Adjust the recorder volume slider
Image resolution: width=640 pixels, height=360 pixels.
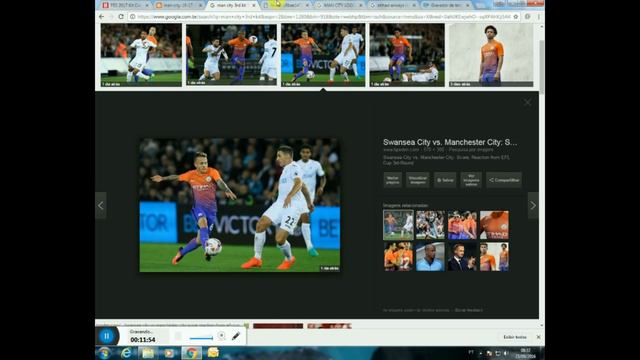click(201, 338)
